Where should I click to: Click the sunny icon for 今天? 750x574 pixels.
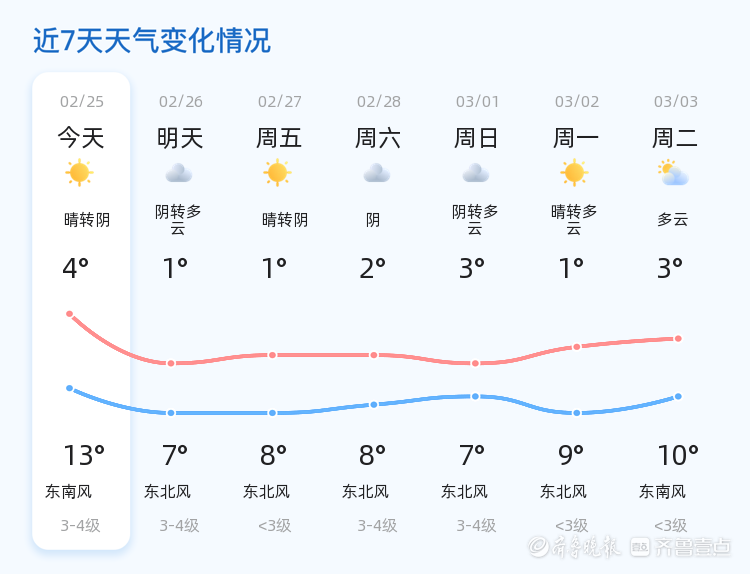point(80,173)
